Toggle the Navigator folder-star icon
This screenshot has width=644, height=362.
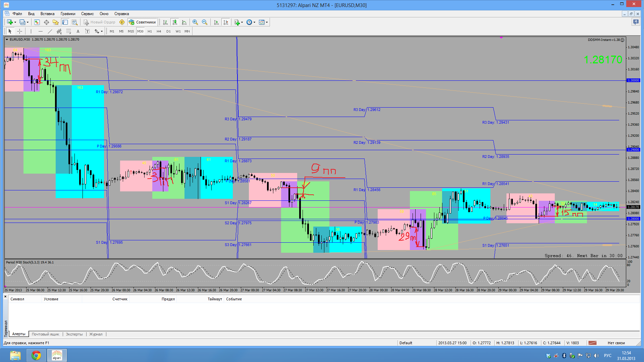pyautogui.click(x=56, y=22)
